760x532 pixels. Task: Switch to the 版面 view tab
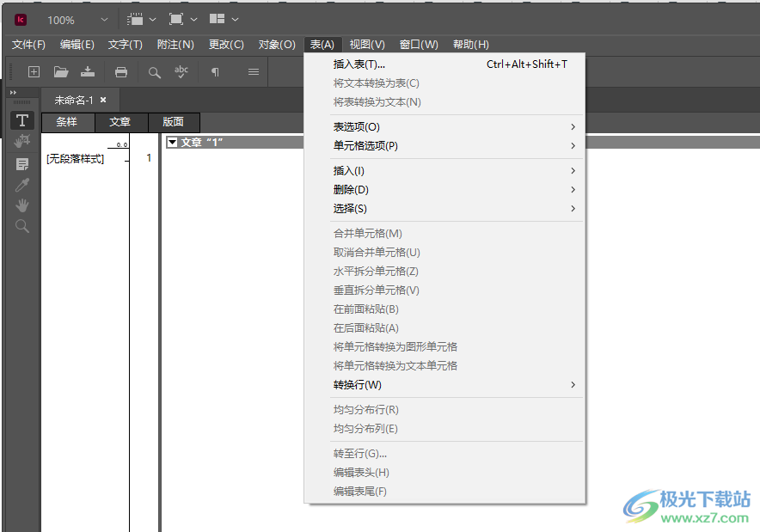click(174, 122)
